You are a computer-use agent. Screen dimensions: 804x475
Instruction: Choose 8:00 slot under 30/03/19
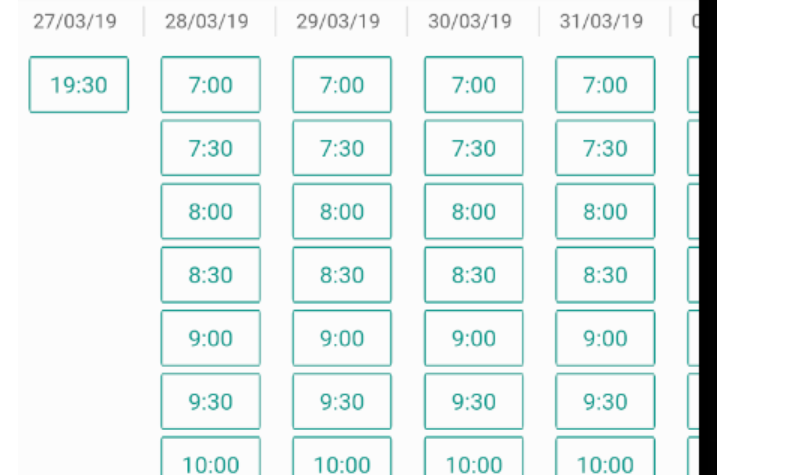474,211
